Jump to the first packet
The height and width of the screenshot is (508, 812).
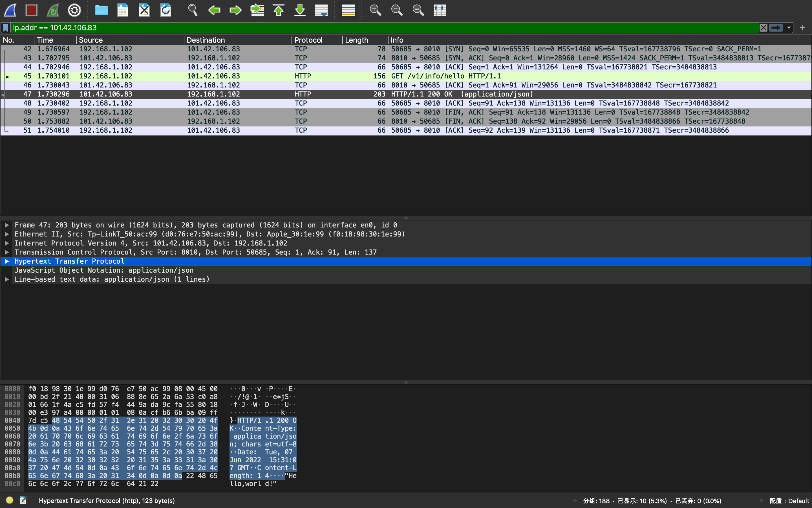pyautogui.click(x=279, y=10)
